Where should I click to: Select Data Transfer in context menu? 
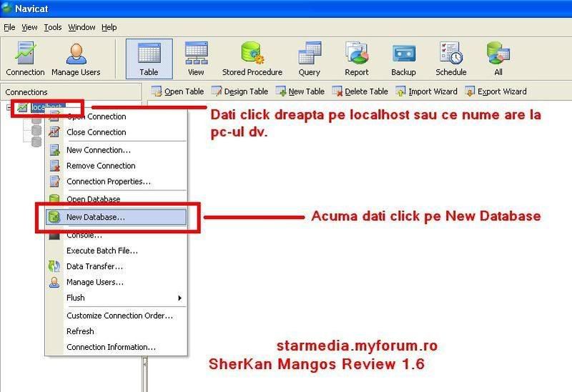pyautogui.click(x=94, y=266)
